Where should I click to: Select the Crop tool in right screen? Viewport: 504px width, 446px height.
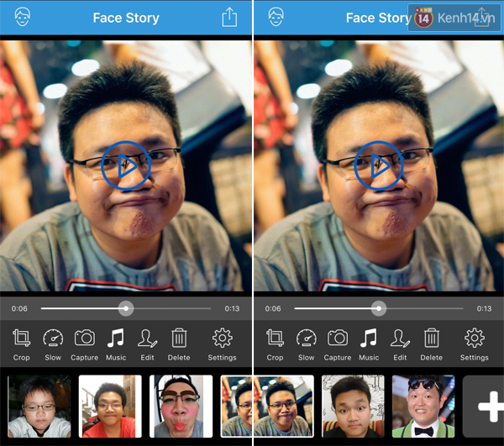[x=275, y=344]
